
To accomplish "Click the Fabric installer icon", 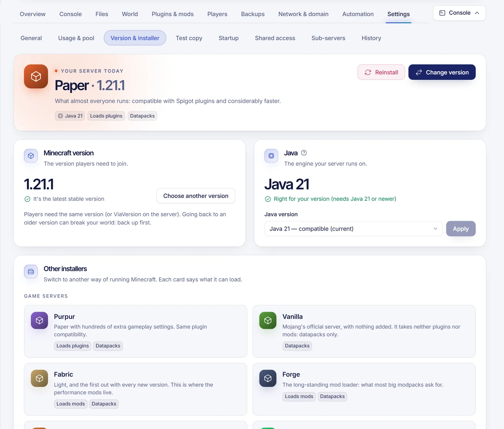I will click(x=39, y=378).
